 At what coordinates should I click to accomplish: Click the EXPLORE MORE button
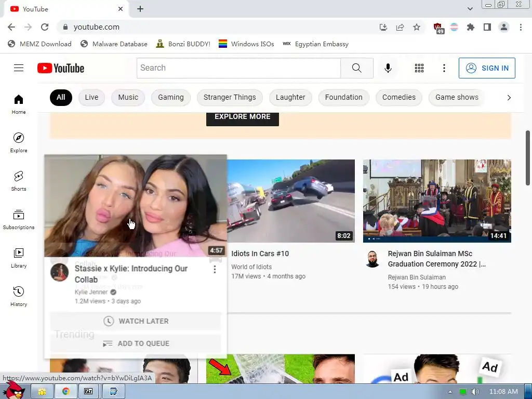coord(243,119)
